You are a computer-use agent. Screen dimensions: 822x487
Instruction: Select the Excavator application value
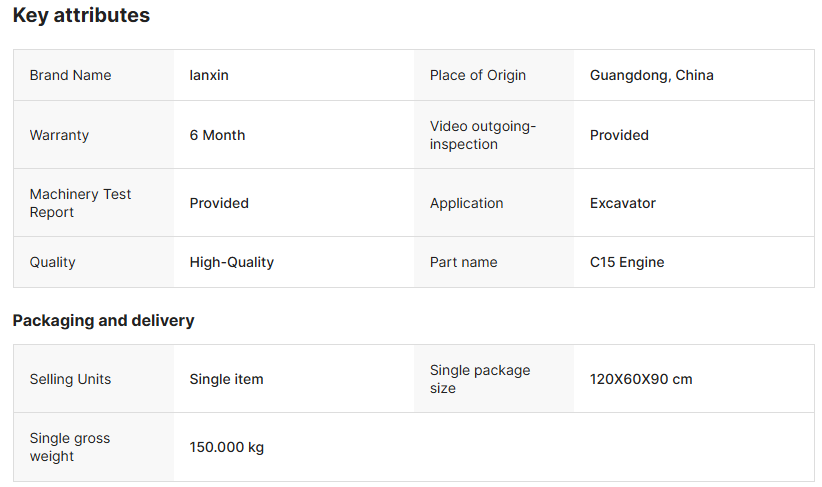[x=622, y=203]
